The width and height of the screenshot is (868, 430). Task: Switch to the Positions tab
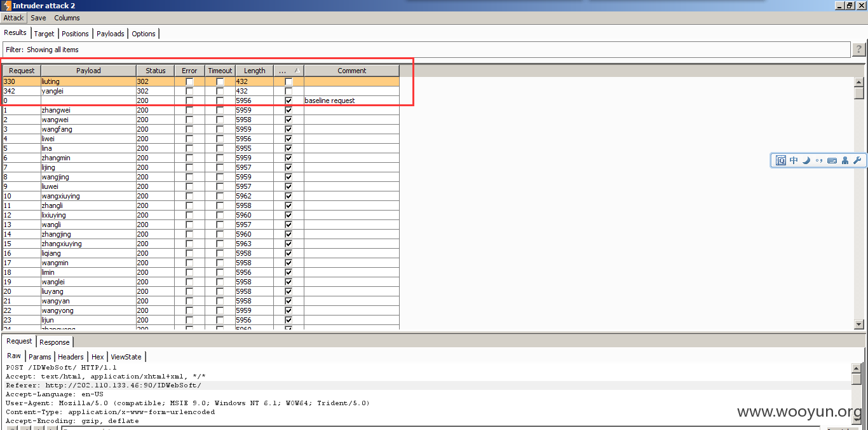[75, 34]
